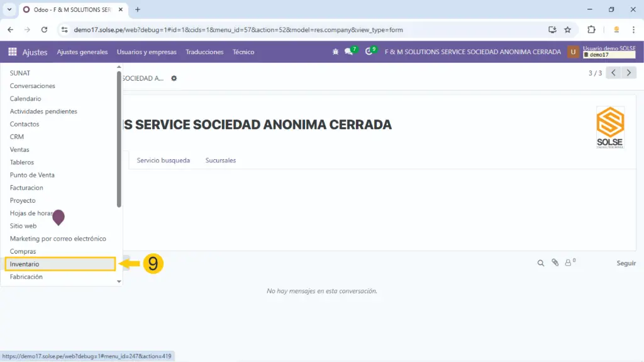Open the activities clock icon with 9 badge
This screenshot has width=644, height=362.
point(369,52)
